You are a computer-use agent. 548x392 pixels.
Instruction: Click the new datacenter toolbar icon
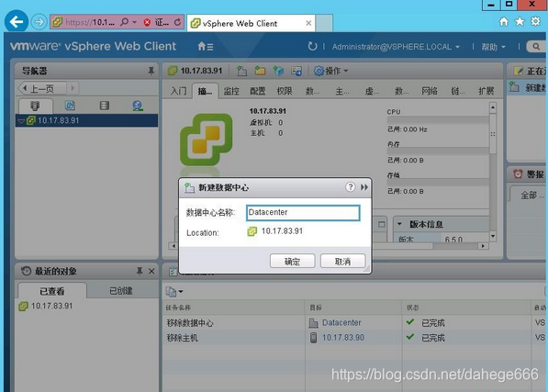click(x=241, y=71)
